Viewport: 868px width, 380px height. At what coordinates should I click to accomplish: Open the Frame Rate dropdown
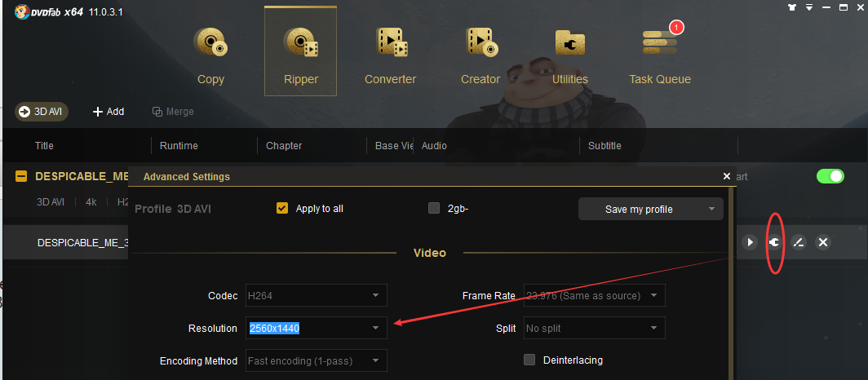click(594, 295)
